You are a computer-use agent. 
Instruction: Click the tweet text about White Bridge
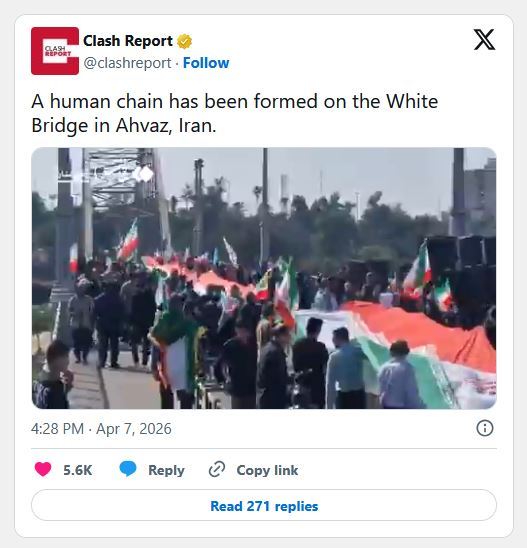pyautogui.click(x=234, y=113)
